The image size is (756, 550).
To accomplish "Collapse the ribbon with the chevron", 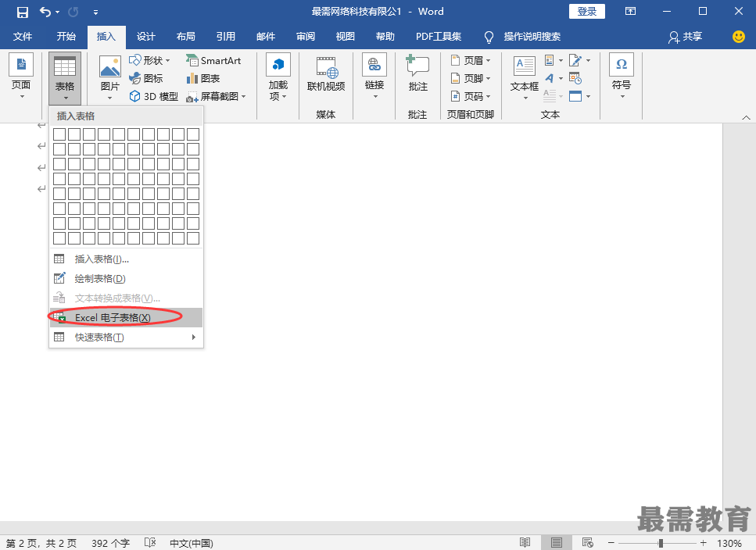I will coord(746,117).
